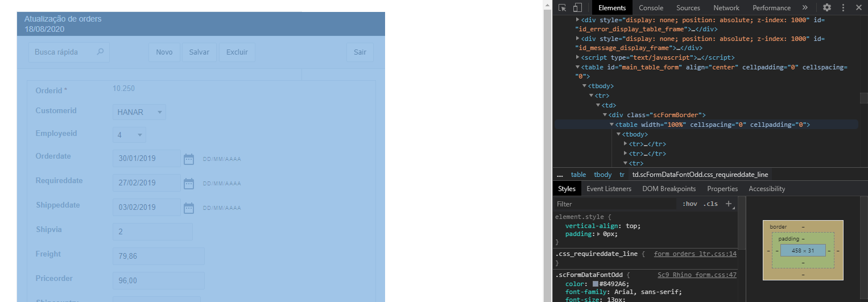Viewport: 868px width, 302px height.
Task: Open the Orderdate calendar picker icon
Action: click(189, 159)
